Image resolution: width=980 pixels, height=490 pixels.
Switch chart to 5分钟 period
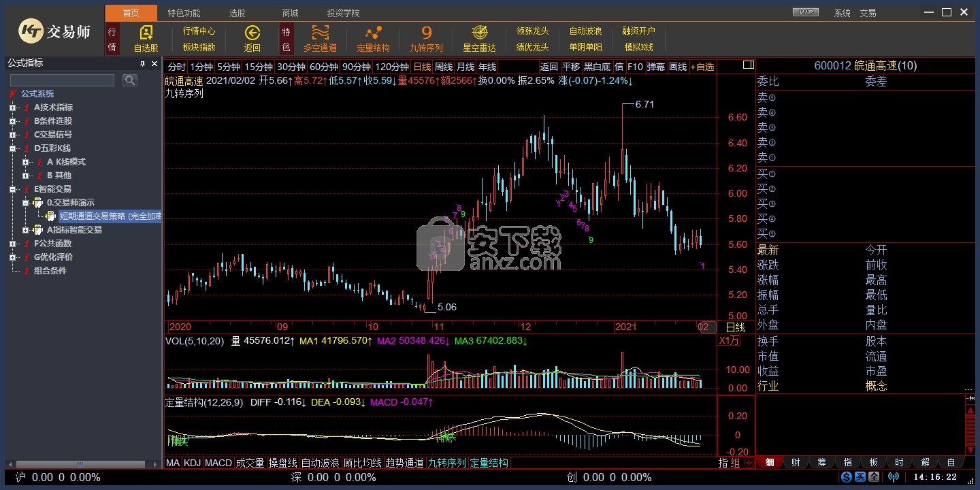click(229, 67)
